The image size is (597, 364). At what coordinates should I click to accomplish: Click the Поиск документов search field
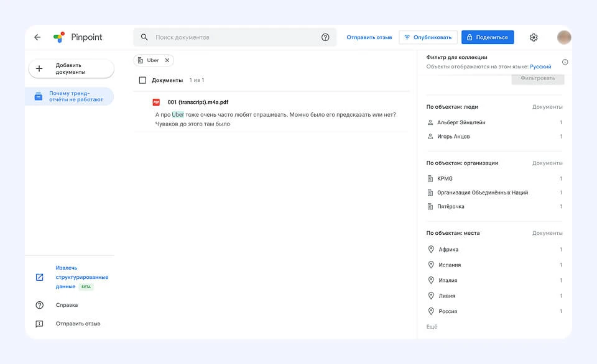click(x=235, y=37)
